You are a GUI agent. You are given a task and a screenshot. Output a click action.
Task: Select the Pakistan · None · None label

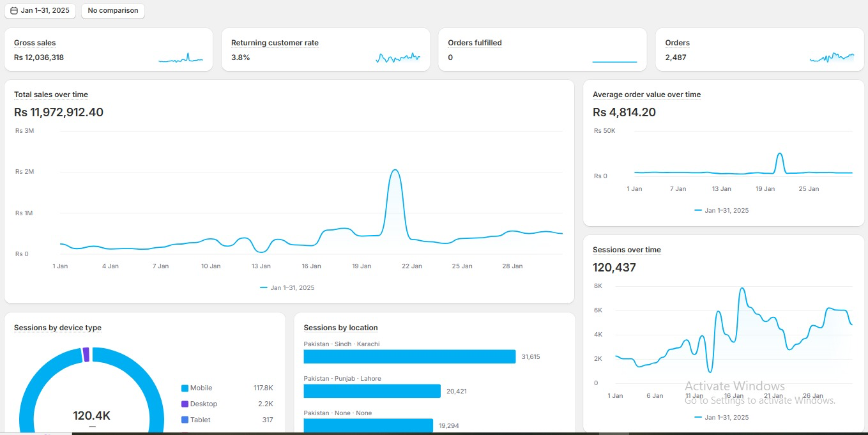338,413
